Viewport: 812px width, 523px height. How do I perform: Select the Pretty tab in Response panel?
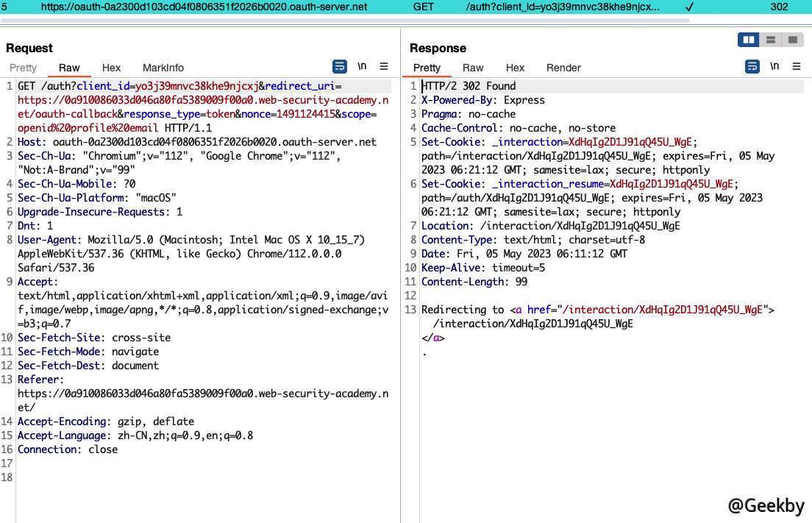(427, 68)
